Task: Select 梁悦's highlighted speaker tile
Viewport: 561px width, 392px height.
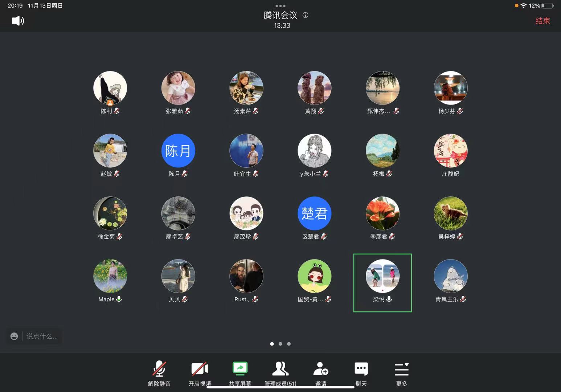Action: pyautogui.click(x=382, y=282)
